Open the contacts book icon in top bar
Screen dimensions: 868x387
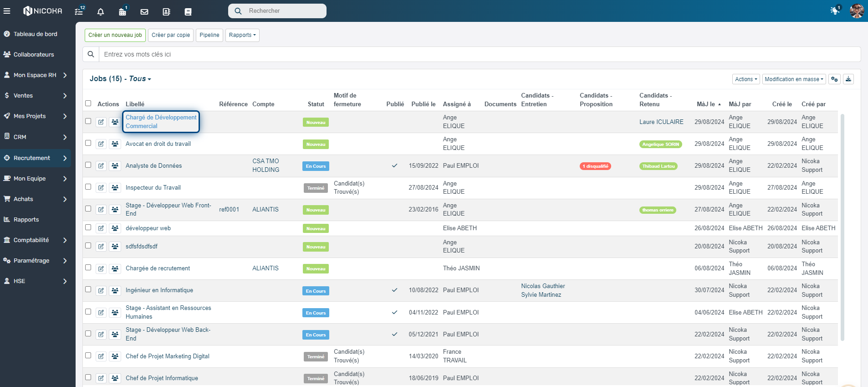click(x=166, y=12)
